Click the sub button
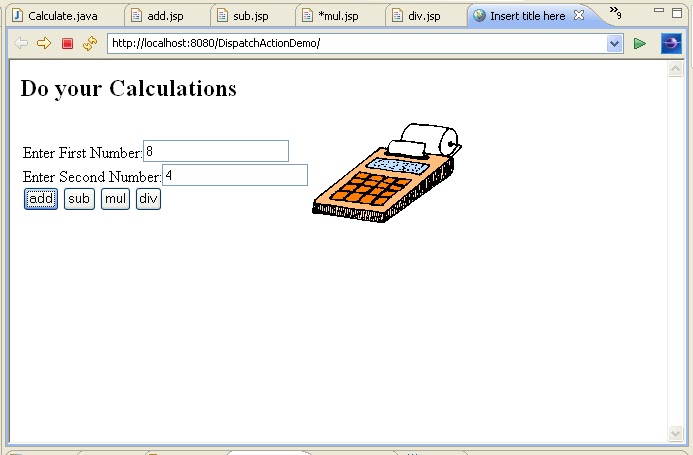 coord(79,199)
